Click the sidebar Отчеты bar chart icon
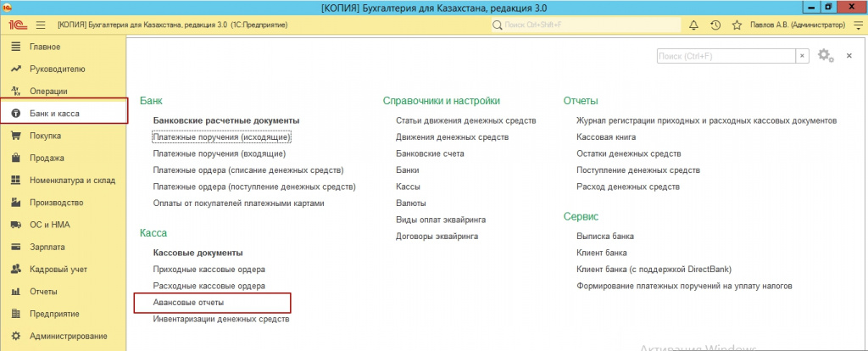The height and width of the screenshot is (351, 868). tap(16, 292)
